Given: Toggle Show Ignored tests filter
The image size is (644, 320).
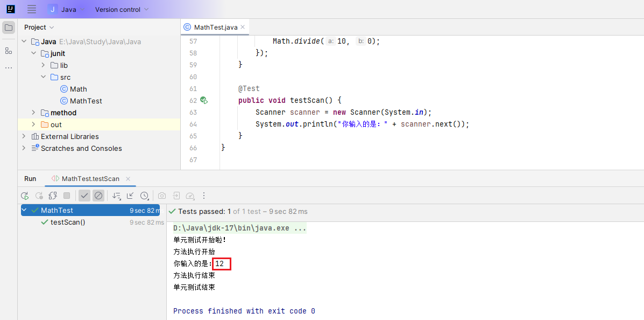Looking at the screenshot, I should point(98,196).
